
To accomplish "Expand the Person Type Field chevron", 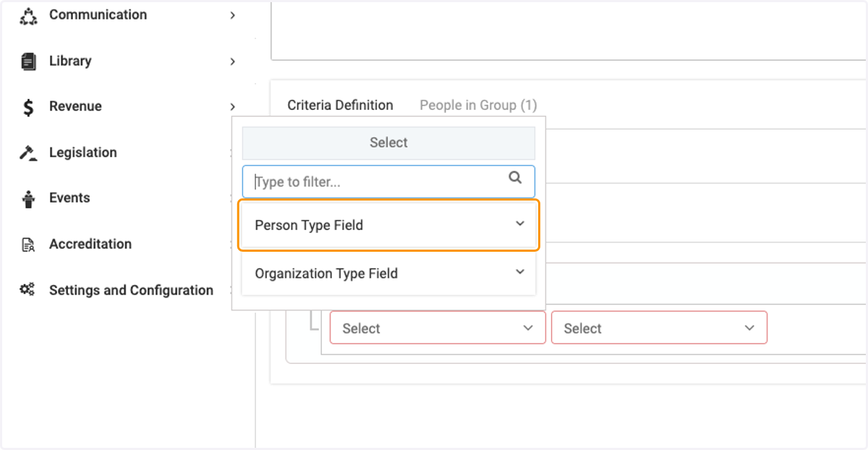I will [x=519, y=224].
